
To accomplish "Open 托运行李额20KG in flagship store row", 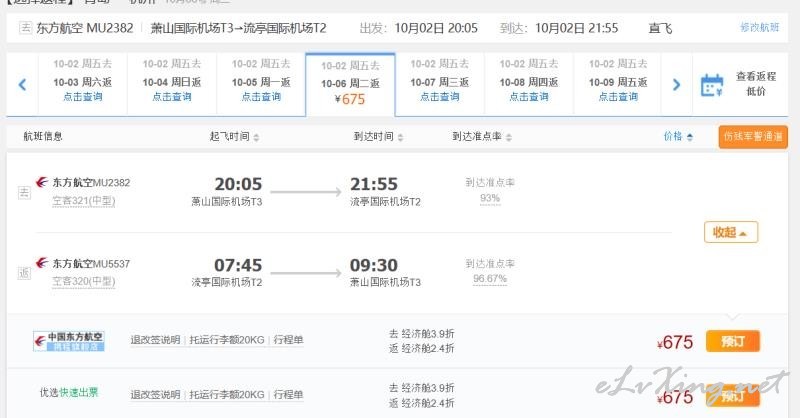I will 227,340.
